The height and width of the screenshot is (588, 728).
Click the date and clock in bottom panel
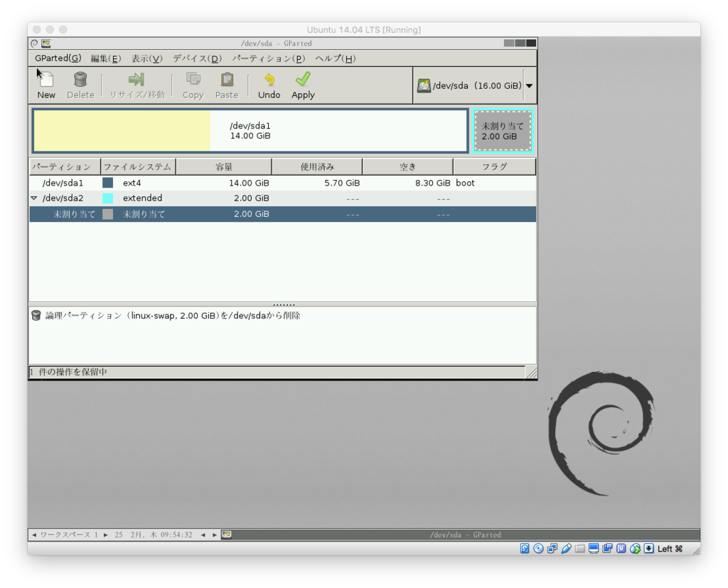(154, 535)
